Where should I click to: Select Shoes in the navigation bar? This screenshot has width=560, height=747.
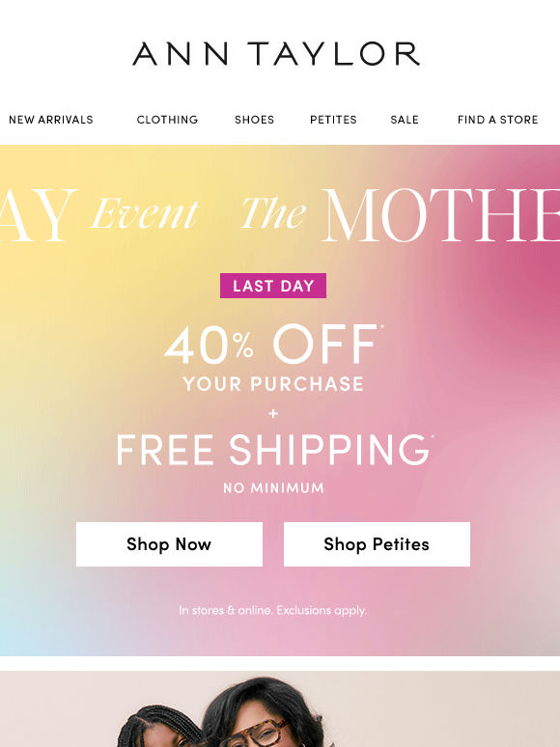tap(255, 120)
